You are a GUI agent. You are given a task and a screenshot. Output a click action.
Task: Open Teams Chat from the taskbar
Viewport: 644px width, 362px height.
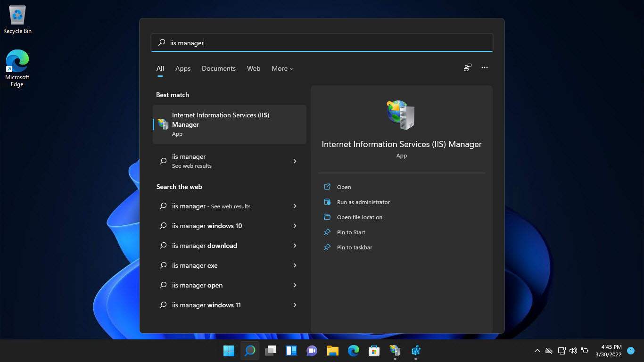312,351
